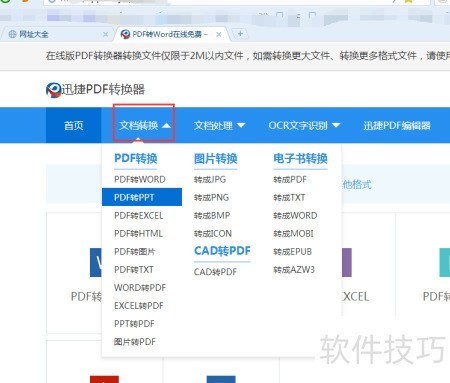Close the 网址大全 browser tab
This screenshot has height=383, width=450.
105,34
